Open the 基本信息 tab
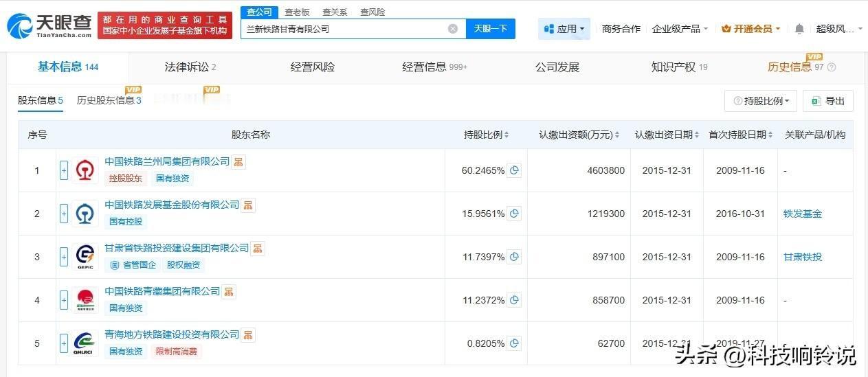 [x=68, y=67]
